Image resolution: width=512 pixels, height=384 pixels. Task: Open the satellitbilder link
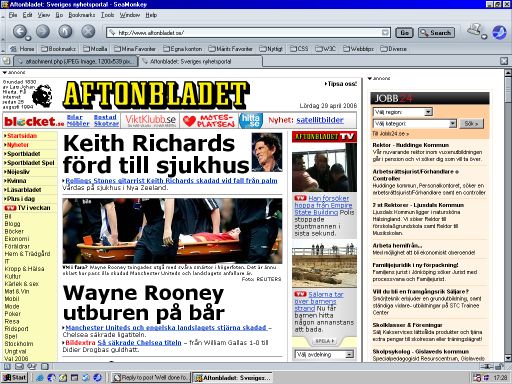point(320,120)
